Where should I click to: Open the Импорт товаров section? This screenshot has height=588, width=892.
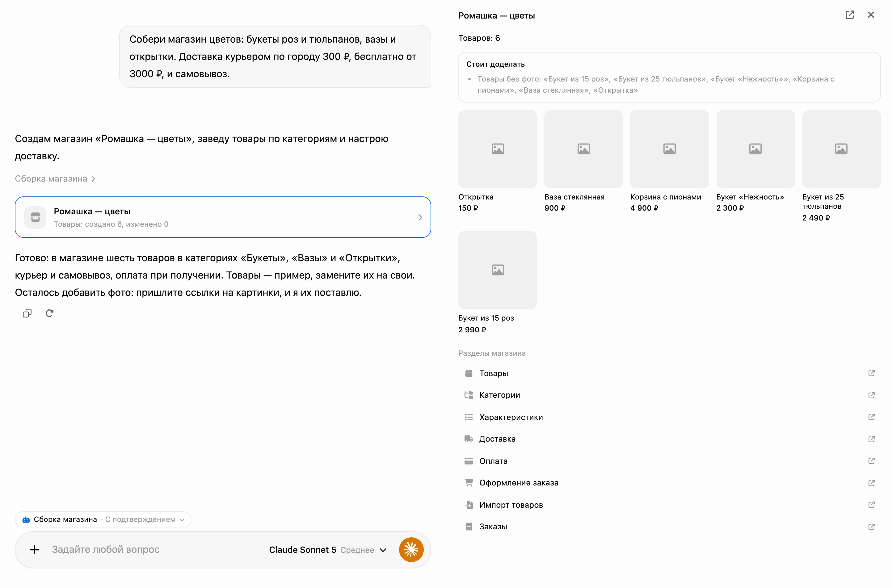click(x=669, y=505)
